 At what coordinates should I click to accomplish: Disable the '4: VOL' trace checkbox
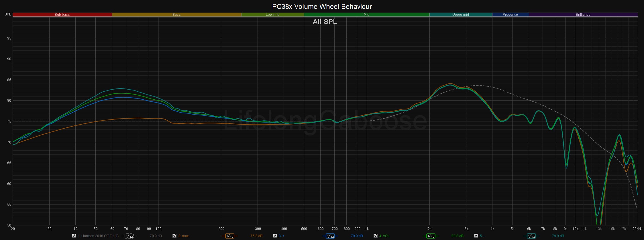376,236
